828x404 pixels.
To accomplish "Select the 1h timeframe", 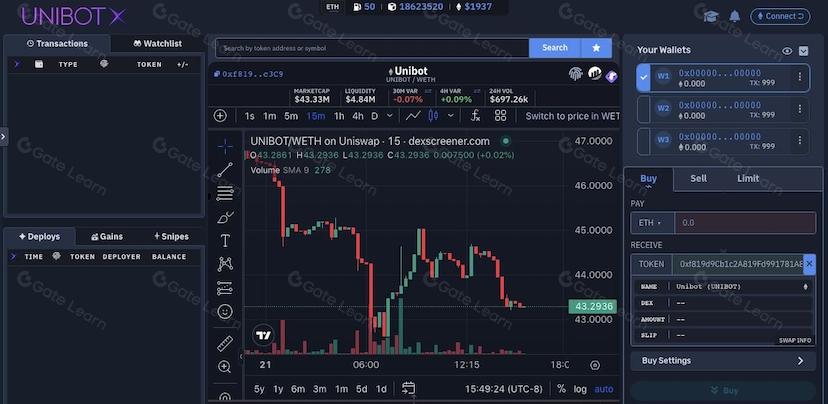I will [339, 116].
